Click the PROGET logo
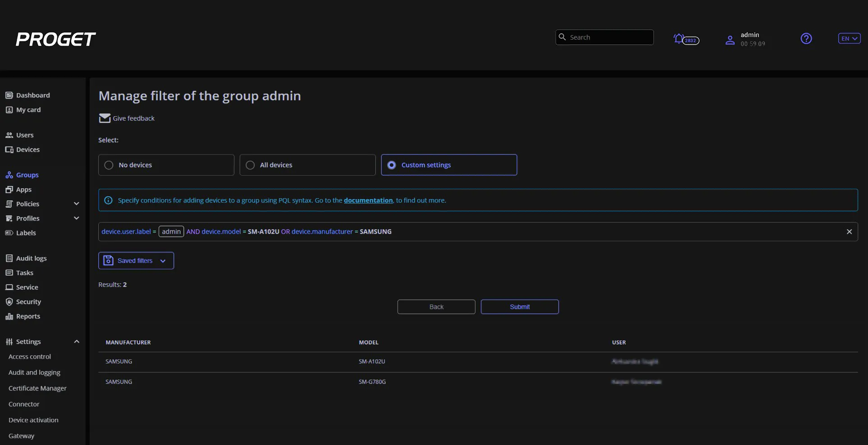This screenshot has width=868, height=445. click(x=55, y=39)
